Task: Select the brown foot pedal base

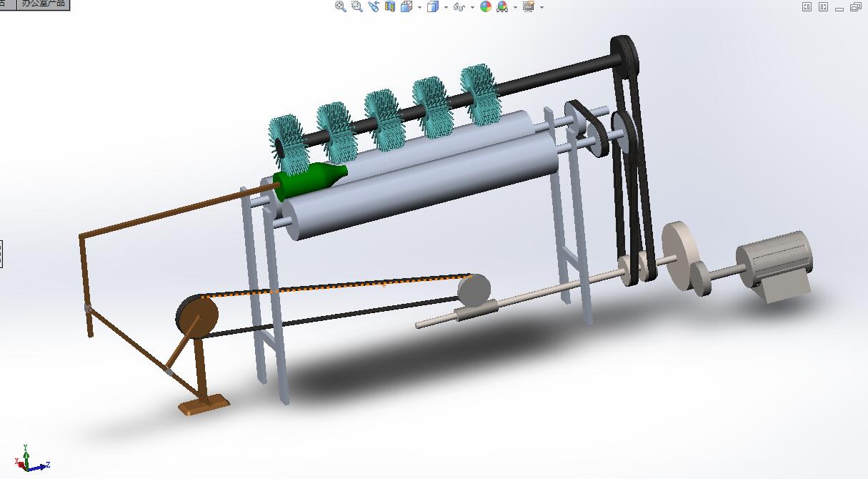Action: [x=204, y=405]
